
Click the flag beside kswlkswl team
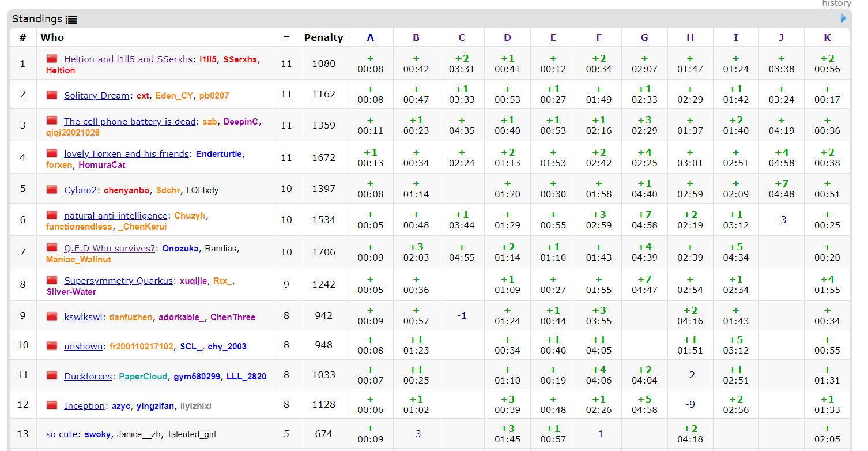coord(52,316)
